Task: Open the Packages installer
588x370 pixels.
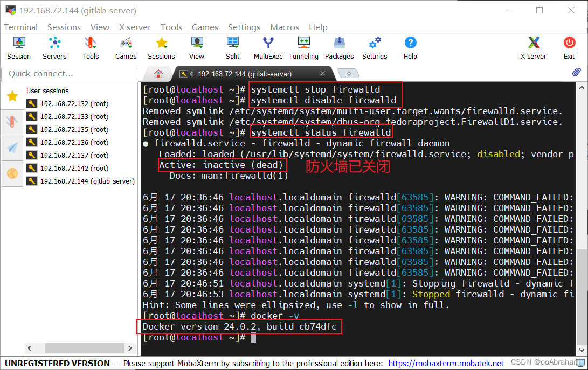Action: 339,47
